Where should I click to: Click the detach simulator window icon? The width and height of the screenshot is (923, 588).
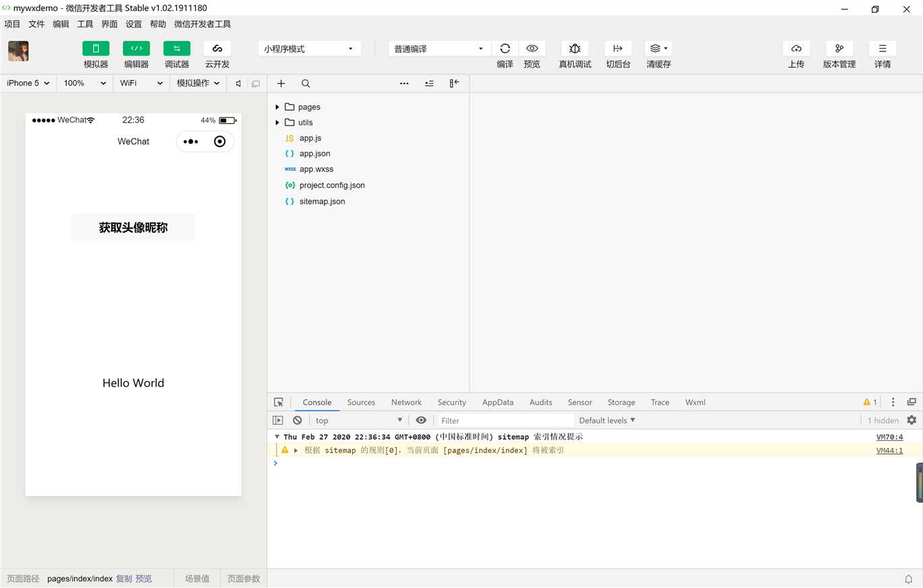coord(256,84)
